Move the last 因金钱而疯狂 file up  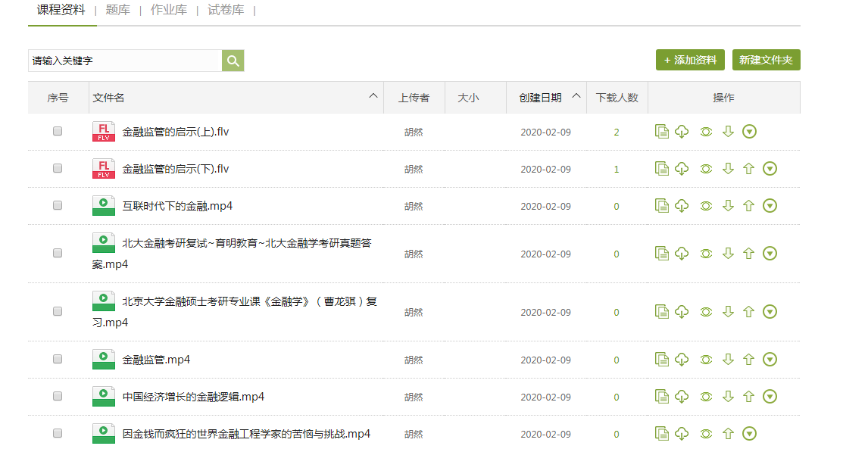(728, 434)
